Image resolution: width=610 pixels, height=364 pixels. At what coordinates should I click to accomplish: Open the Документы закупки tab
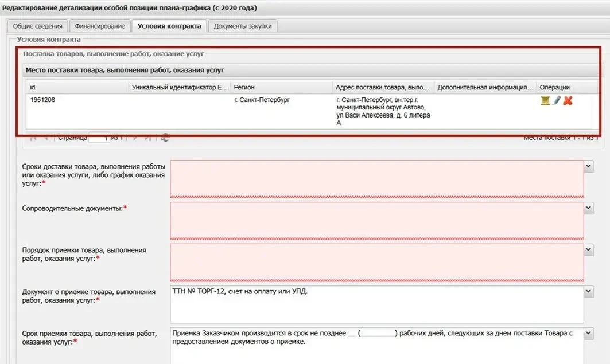(243, 26)
